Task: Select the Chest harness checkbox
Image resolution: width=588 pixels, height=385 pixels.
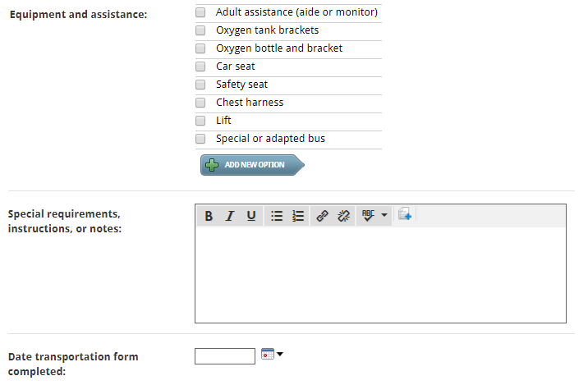Action: pyautogui.click(x=200, y=103)
